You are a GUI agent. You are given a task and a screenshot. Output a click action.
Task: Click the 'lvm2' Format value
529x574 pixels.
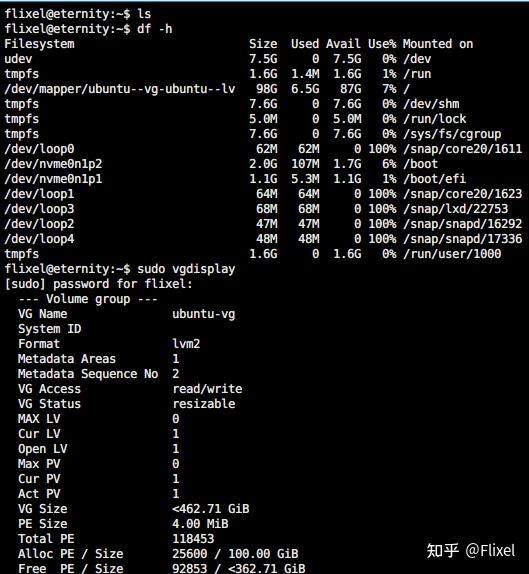point(186,344)
